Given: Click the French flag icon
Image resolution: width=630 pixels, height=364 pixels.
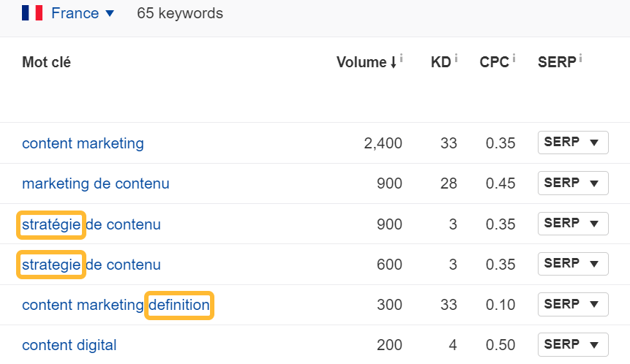Looking at the screenshot, I should tap(32, 13).
